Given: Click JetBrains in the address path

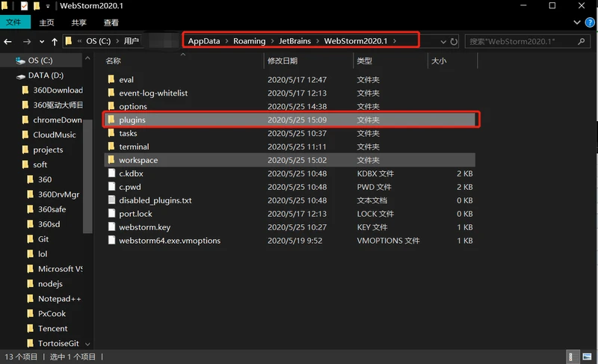Looking at the screenshot, I should pos(295,41).
